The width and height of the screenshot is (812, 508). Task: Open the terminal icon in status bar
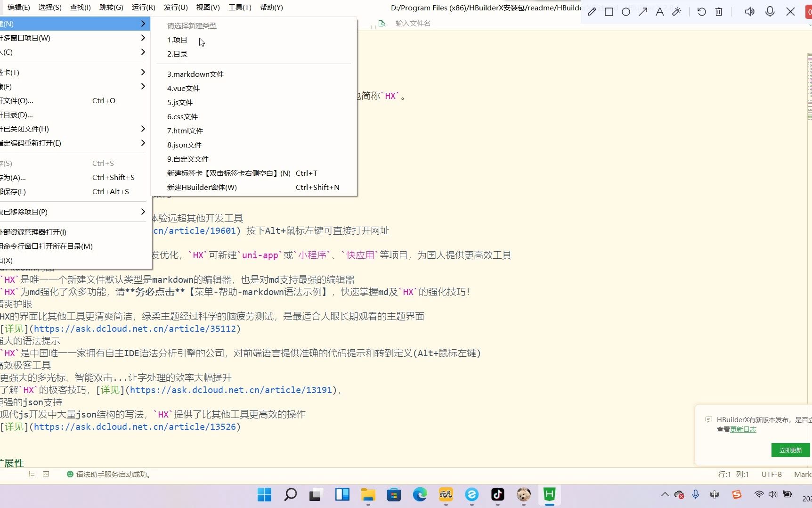coord(46,474)
